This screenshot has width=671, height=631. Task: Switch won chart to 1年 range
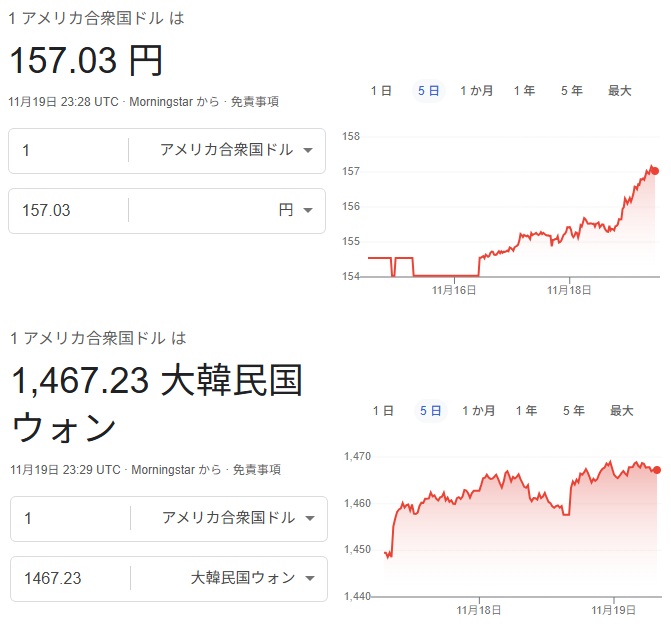(526, 410)
